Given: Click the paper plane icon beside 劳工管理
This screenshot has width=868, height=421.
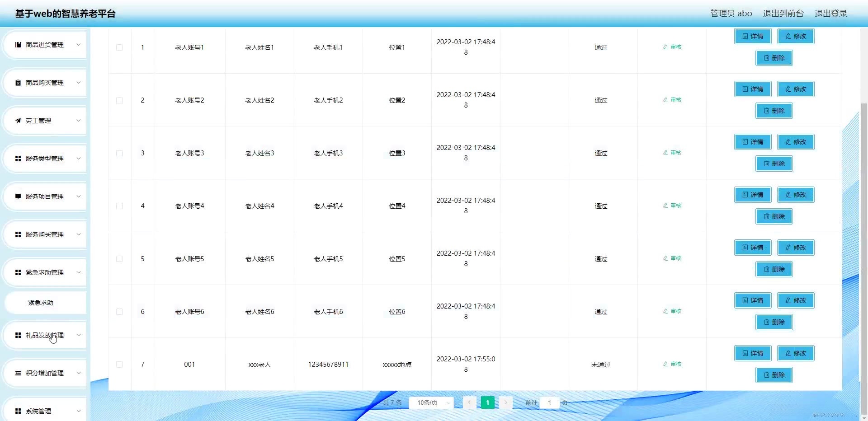Looking at the screenshot, I should coord(18,121).
